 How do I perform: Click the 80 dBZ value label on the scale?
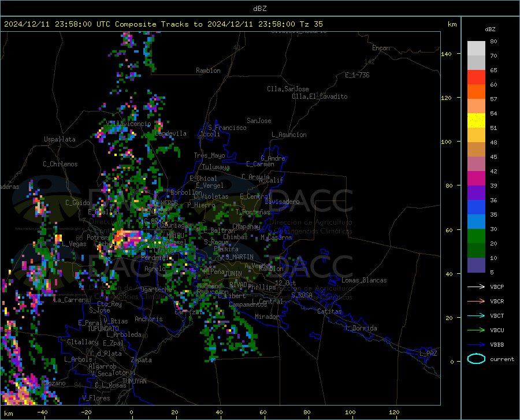click(493, 42)
